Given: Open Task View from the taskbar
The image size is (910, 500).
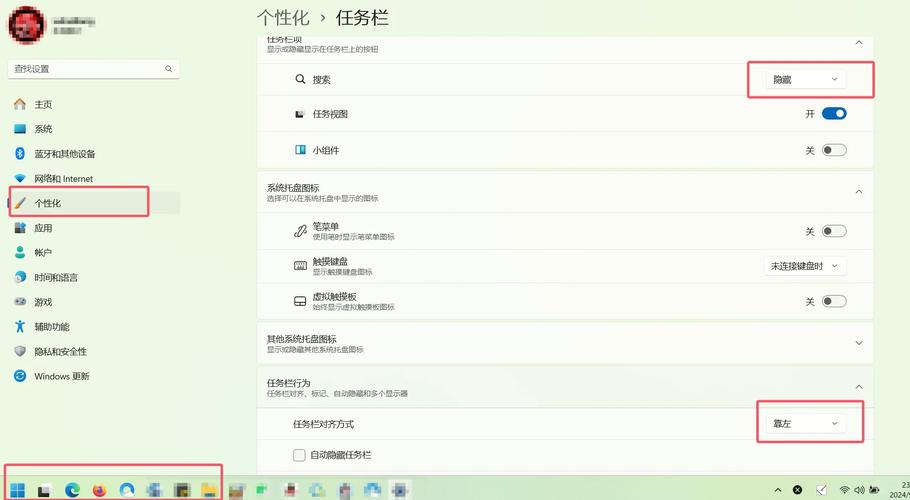Looking at the screenshot, I should point(44,490).
